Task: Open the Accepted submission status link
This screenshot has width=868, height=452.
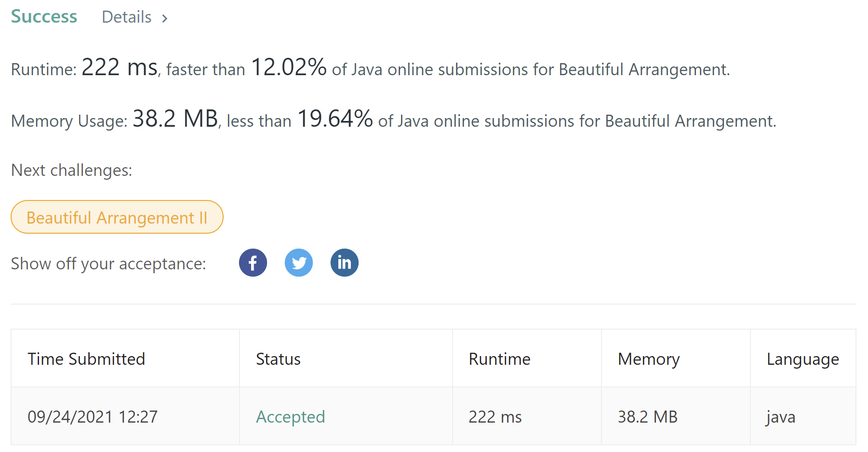Action: click(x=291, y=417)
